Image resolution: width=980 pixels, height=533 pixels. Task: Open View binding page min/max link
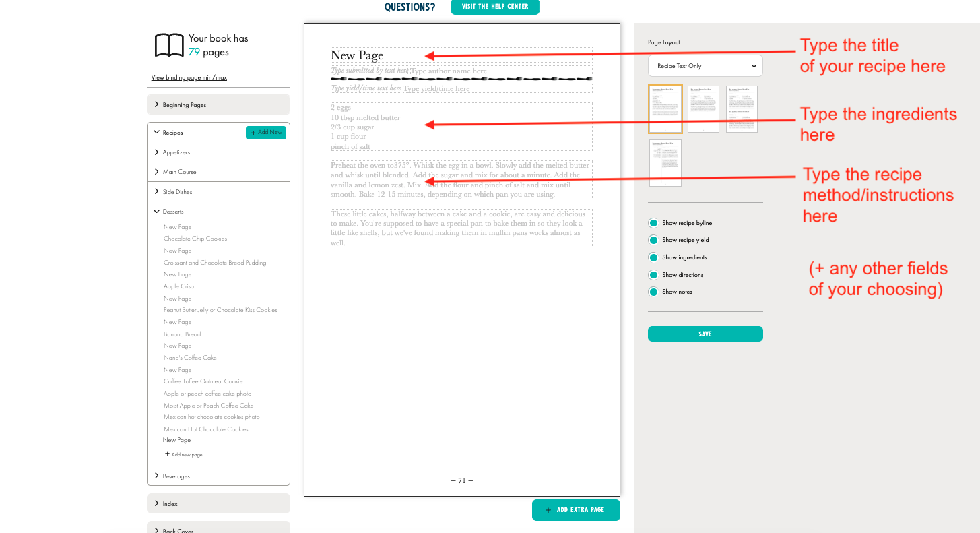189,77
